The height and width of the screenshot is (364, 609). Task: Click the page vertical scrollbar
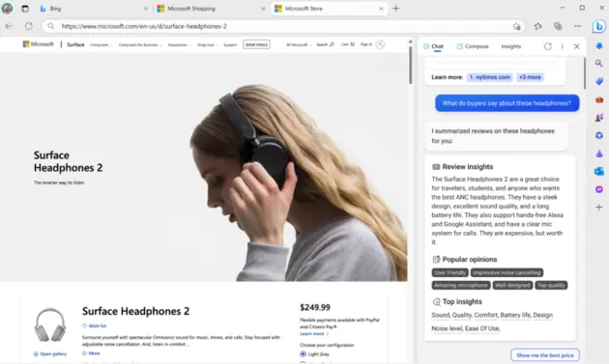point(410,65)
